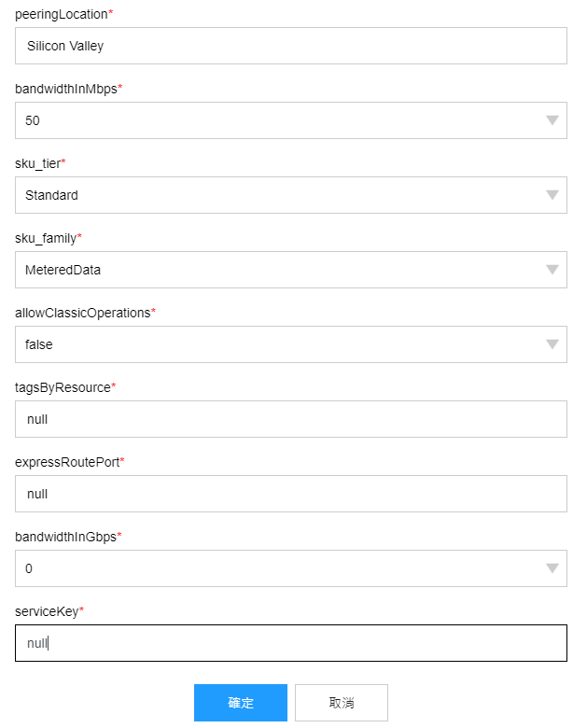Click the peeringLocation label text

point(63,14)
